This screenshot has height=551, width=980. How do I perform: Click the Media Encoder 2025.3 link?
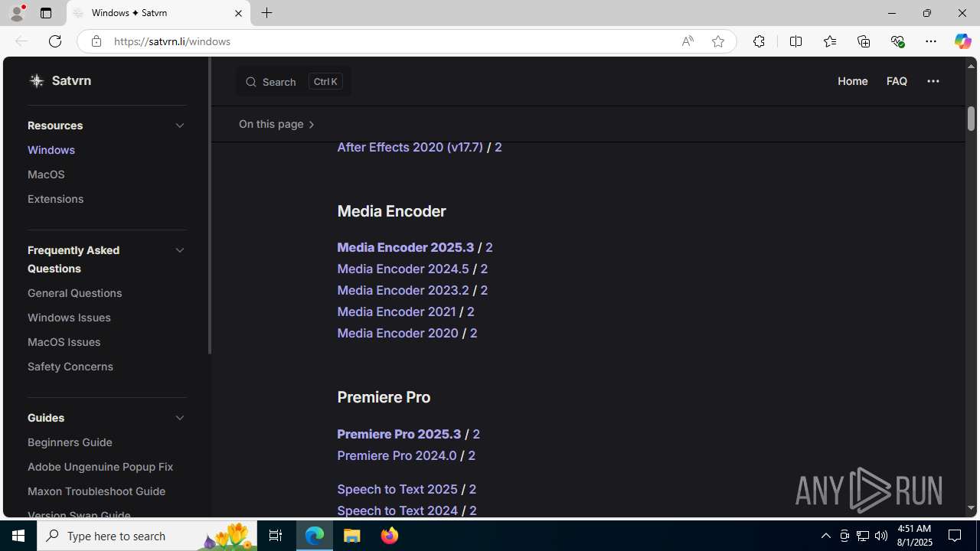406,247
